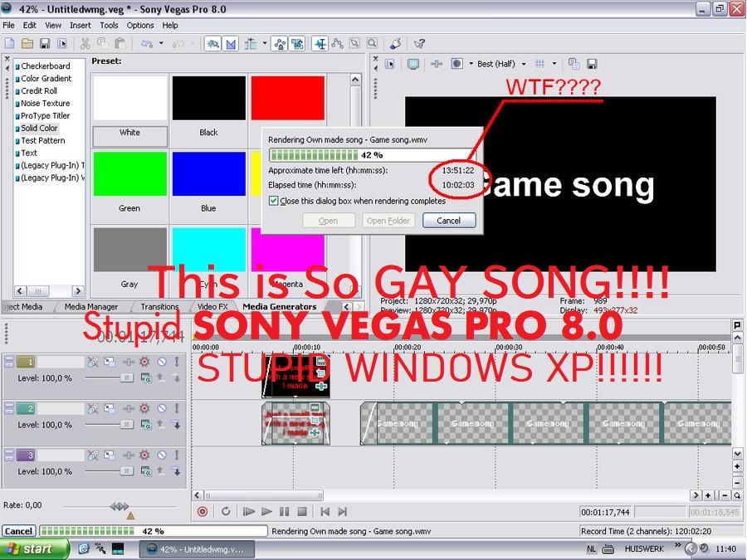Click Play From Start transport button
The width and height of the screenshot is (747, 560).
pos(248,511)
